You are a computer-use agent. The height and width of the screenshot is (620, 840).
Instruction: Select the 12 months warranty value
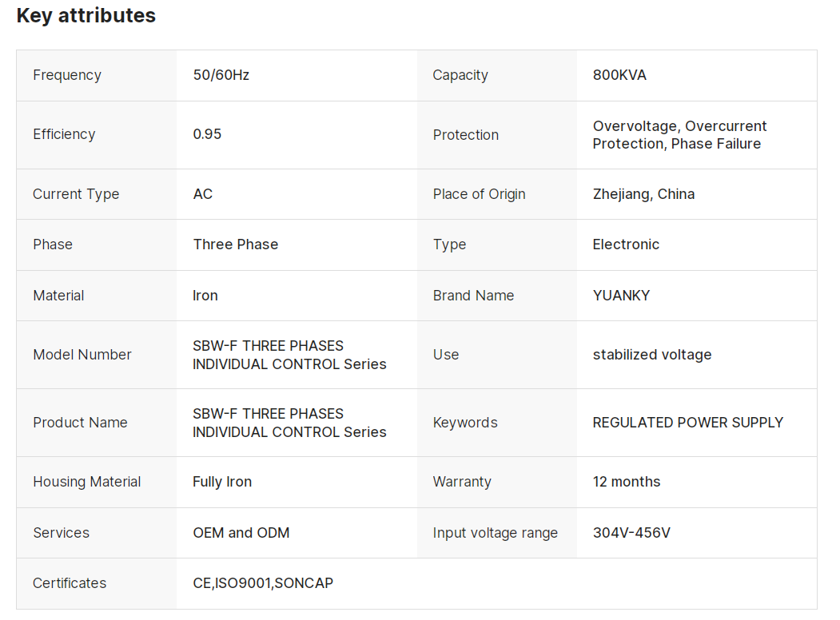627,482
